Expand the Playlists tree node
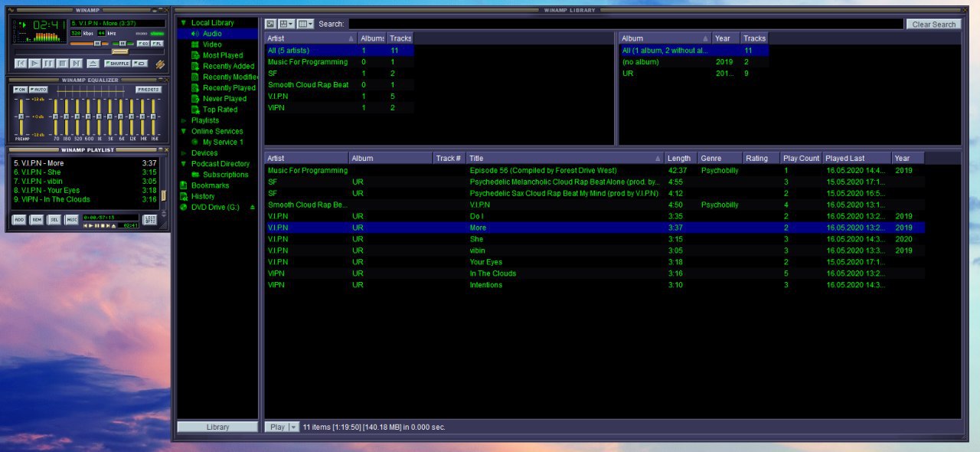980x452 pixels. click(184, 120)
